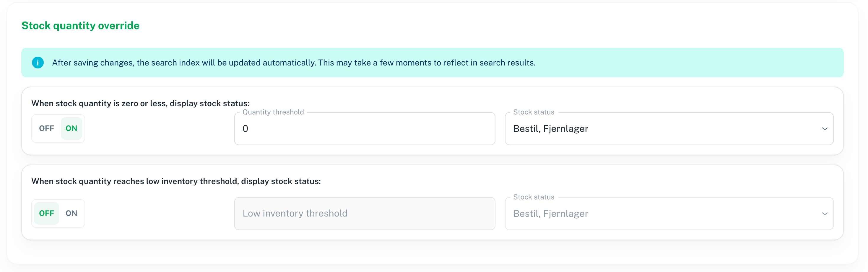
Task: Select the value 0 in the Quantity threshold field
Action: (x=245, y=129)
